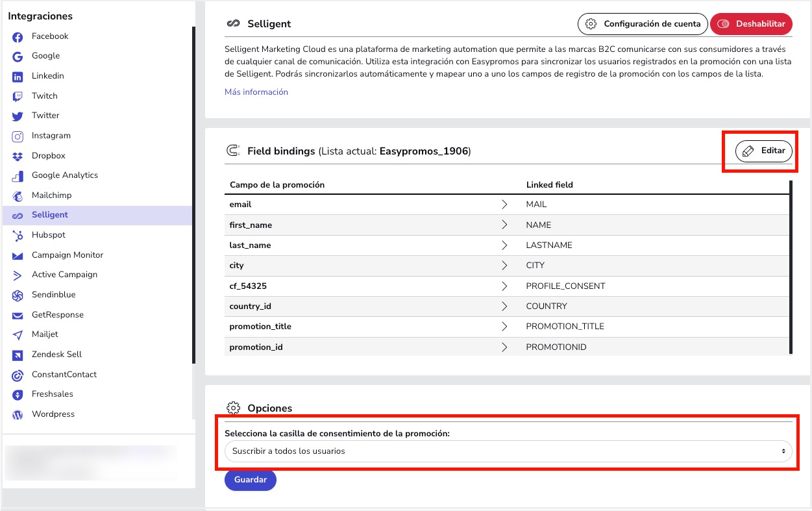Click Configuración de cuenta button

(643, 24)
